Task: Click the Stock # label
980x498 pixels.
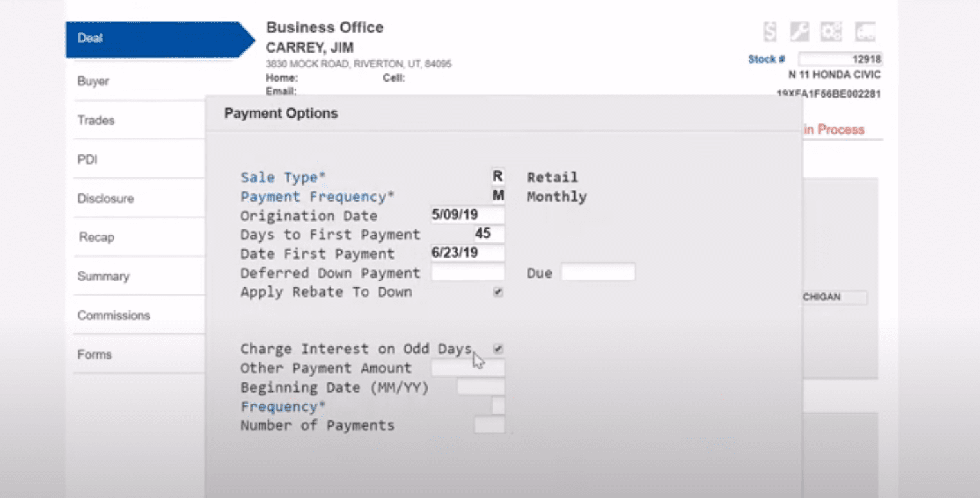Action: (x=765, y=59)
